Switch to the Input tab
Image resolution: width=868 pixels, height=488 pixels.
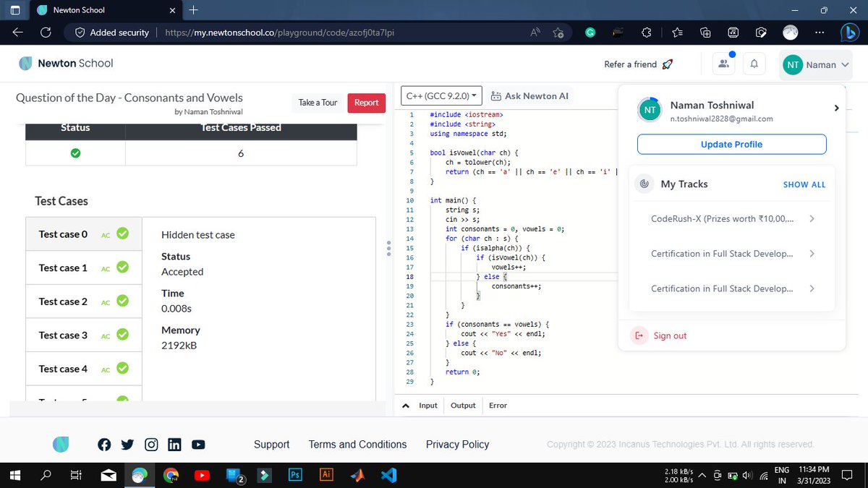(x=428, y=406)
